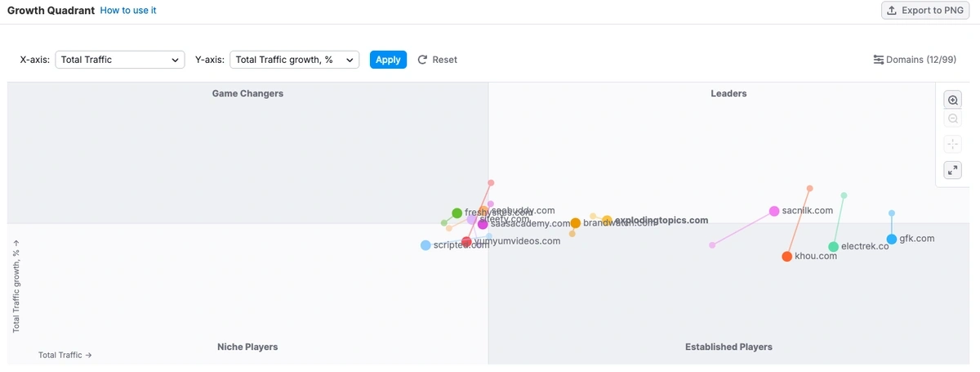The height and width of the screenshot is (372, 980).
Task: Click the Leaders quadrant label
Action: click(x=728, y=93)
